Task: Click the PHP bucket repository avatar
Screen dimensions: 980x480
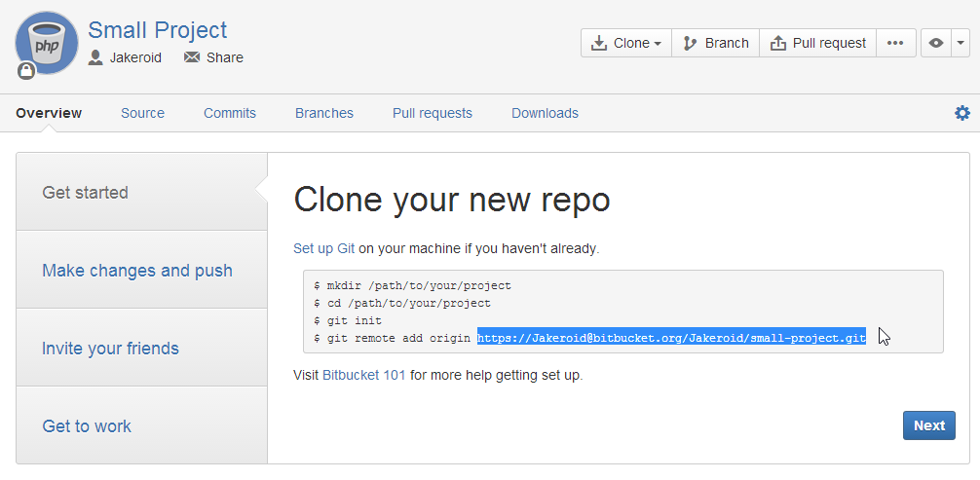Action: pos(47,43)
